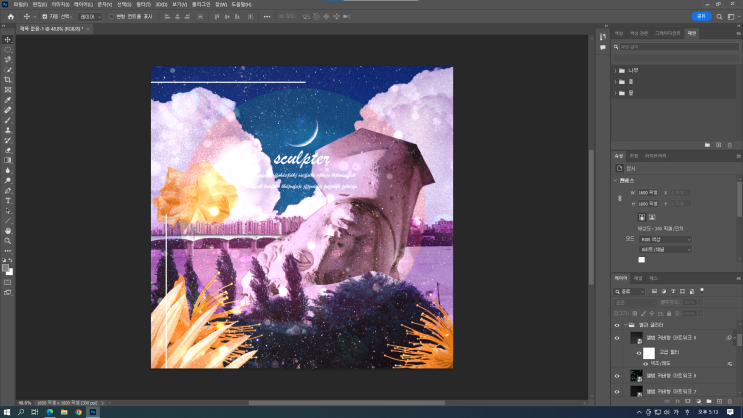Screen dimensions: 743x418
Task: Click the white canvas fill color swatch
Action: tap(642, 259)
